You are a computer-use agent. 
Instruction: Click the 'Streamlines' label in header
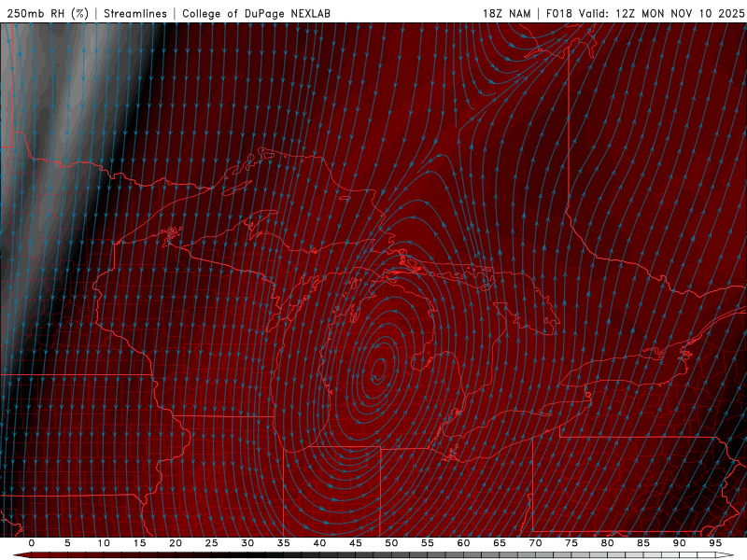click(x=135, y=13)
